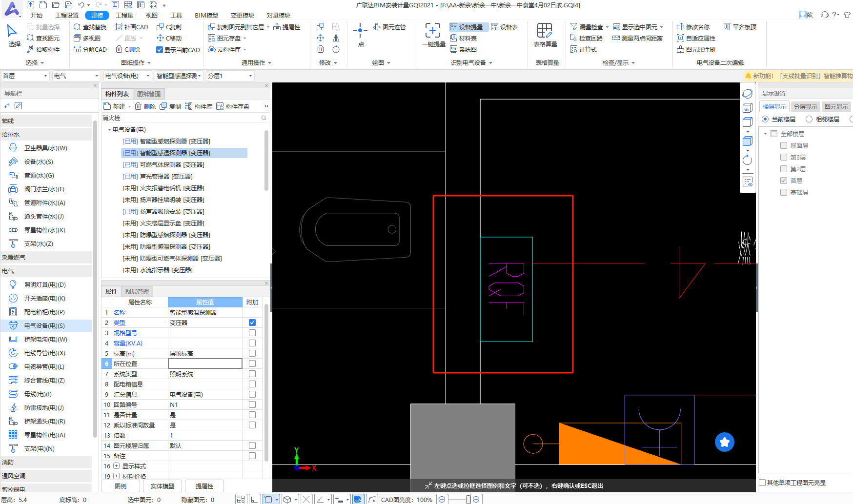Open the 建模 ribbon tab
This screenshot has width=853, height=504.
(x=97, y=15)
